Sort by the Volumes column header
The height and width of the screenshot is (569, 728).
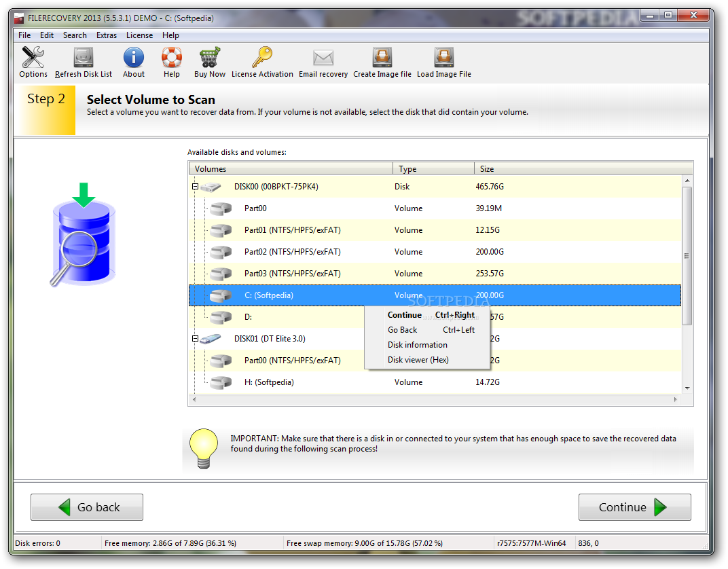point(291,169)
